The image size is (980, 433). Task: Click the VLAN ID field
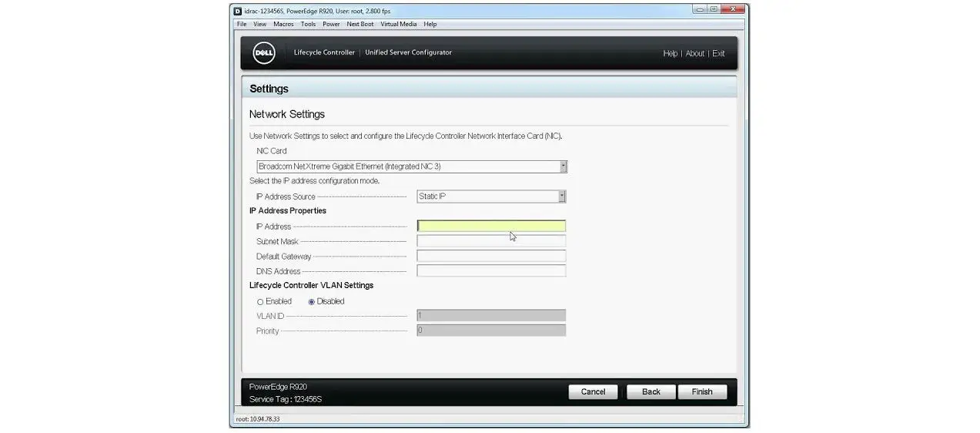click(x=491, y=315)
